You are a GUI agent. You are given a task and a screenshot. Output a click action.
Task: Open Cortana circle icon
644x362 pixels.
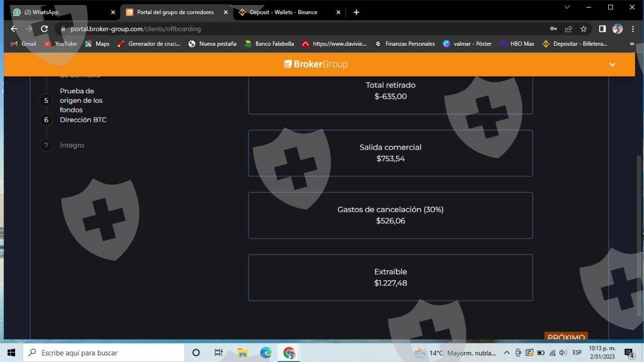196,352
